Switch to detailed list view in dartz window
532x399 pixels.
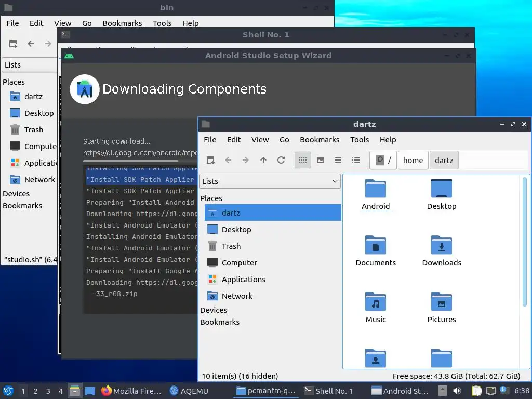click(x=355, y=160)
